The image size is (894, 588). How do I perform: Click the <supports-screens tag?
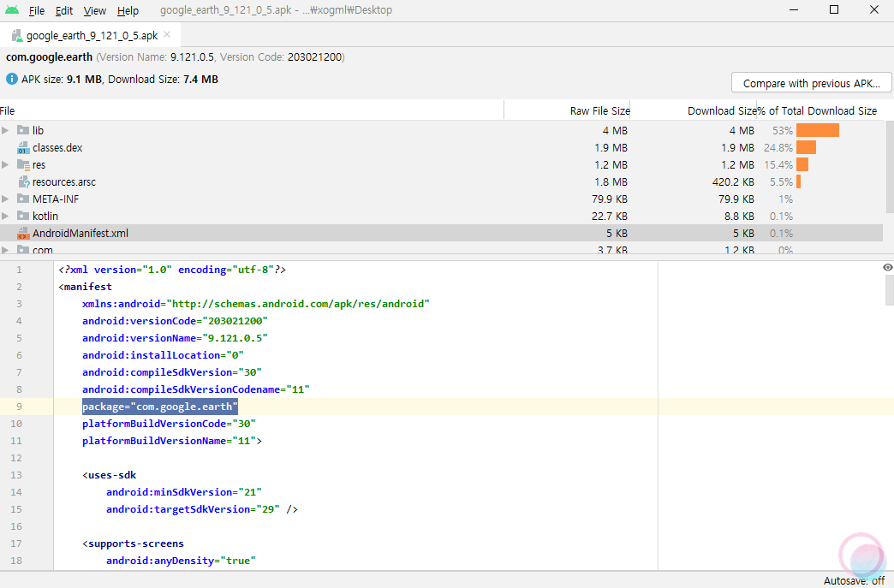click(x=133, y=543)
